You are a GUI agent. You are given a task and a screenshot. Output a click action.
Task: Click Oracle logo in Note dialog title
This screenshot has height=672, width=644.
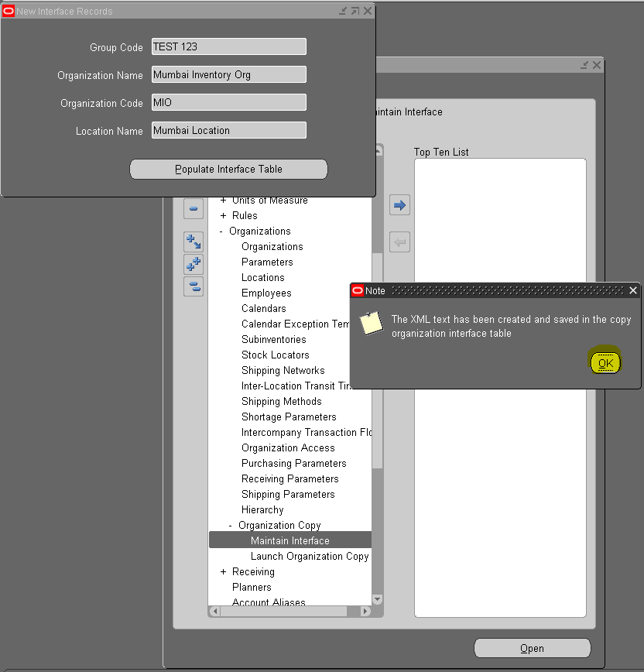click(358, 290)
